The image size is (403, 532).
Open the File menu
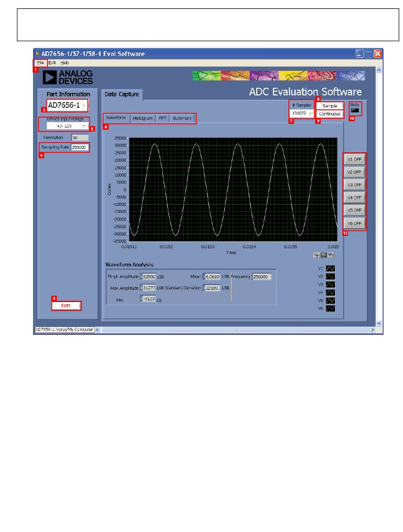tap(40, 62)
